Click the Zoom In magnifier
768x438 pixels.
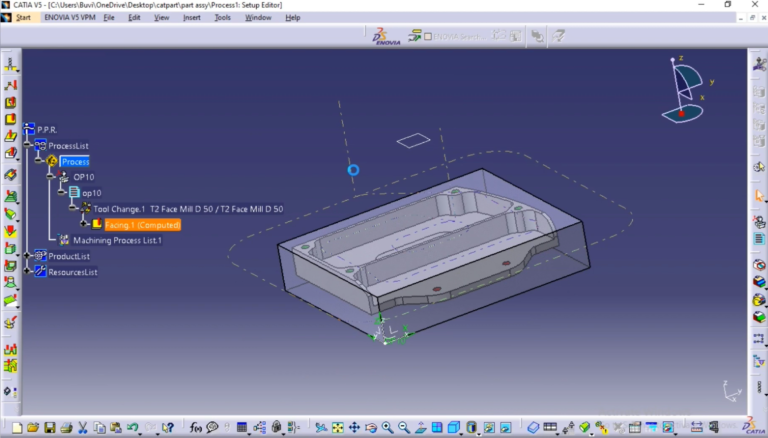[x=387, y=428]
